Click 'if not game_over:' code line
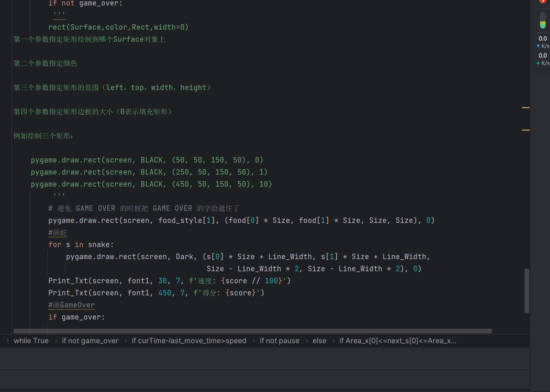This screenshot has height=392, width=550. click(85, 3)
